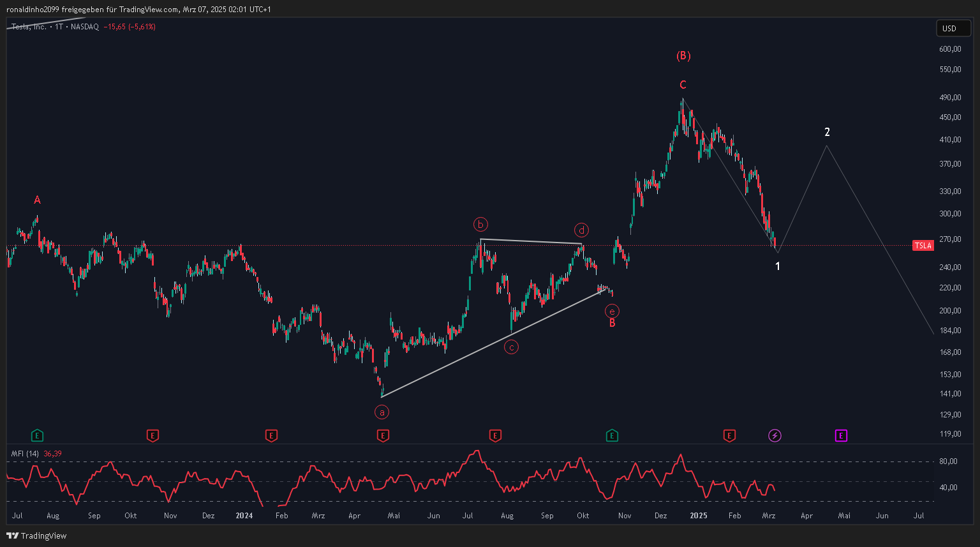
Task: Click the Dez label before 2025 on time axis
Action: point(660,515)
